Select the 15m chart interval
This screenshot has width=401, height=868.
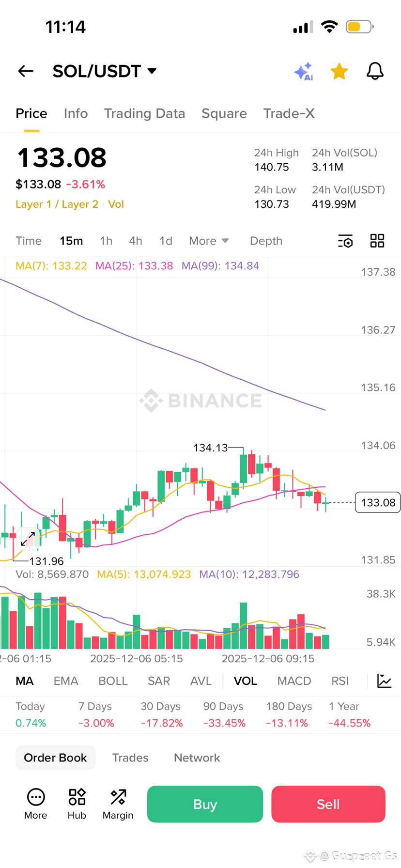click(71, 241)
